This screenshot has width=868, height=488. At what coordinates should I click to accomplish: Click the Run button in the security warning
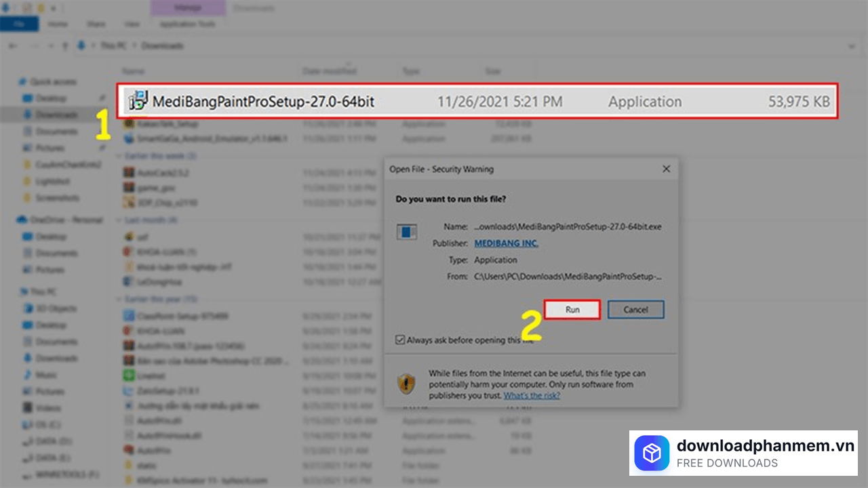[x=572, y=310]
